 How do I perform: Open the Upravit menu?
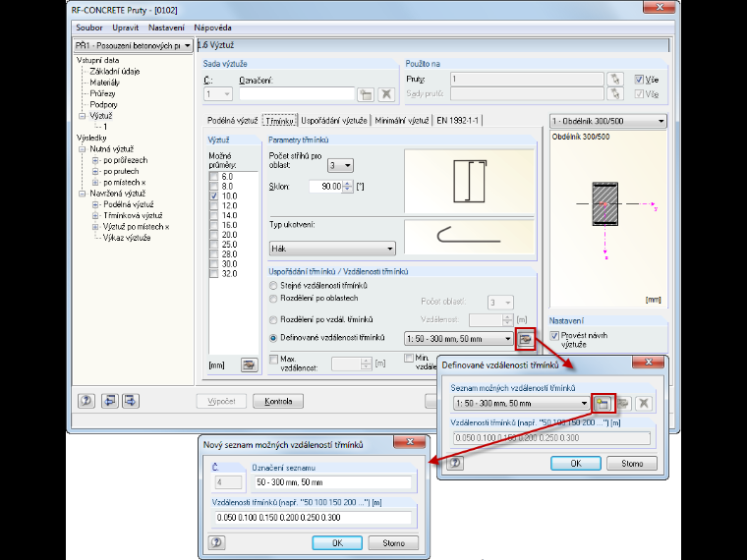125,28
